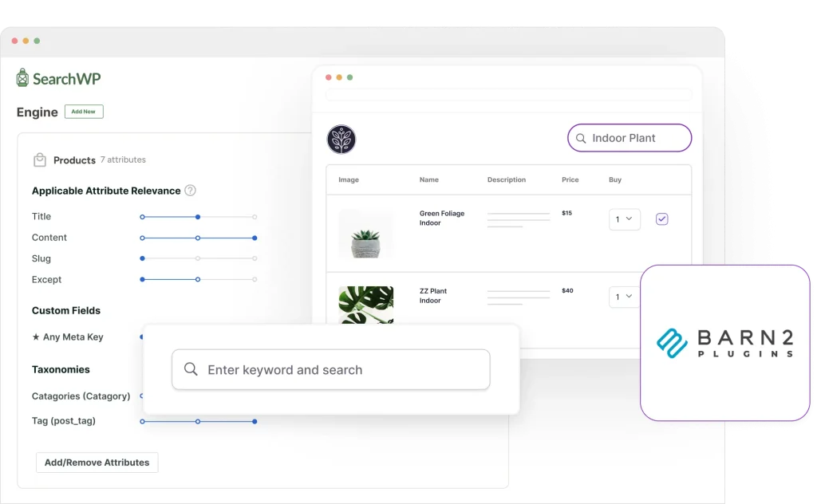Click the Add/Remove Attributes button
This screenshot has width=817, height=504.
pos(97,463)
